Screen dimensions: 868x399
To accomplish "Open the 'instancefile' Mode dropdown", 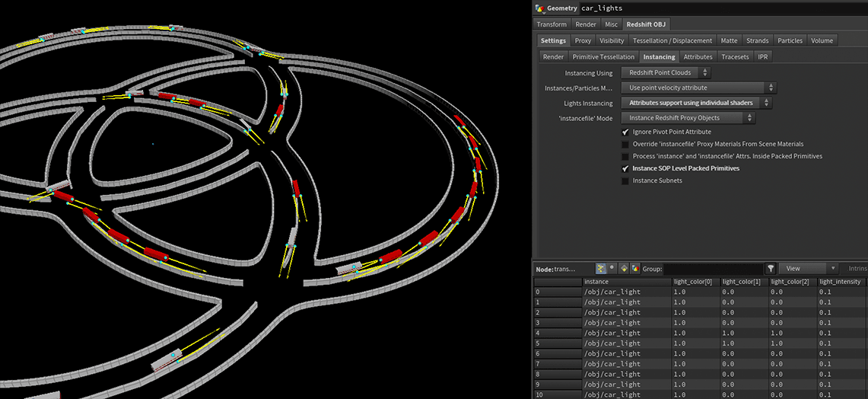I will click(688, 118).
